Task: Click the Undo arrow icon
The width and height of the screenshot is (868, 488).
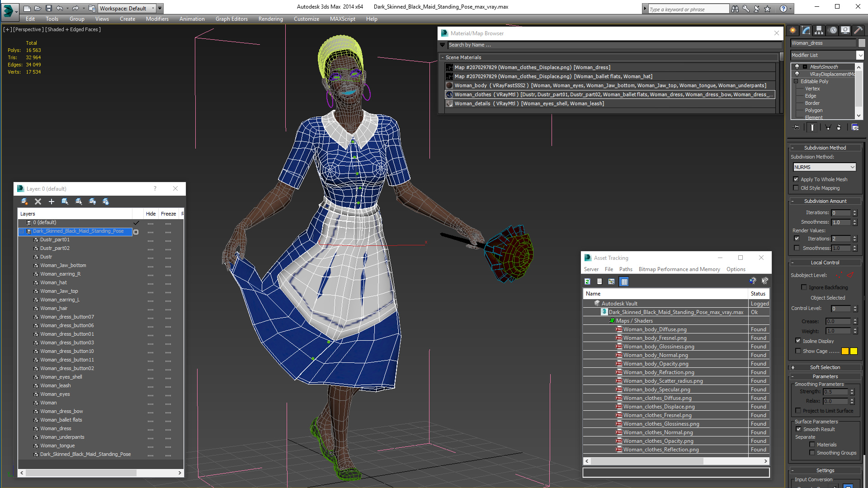Action: (60, 8)
